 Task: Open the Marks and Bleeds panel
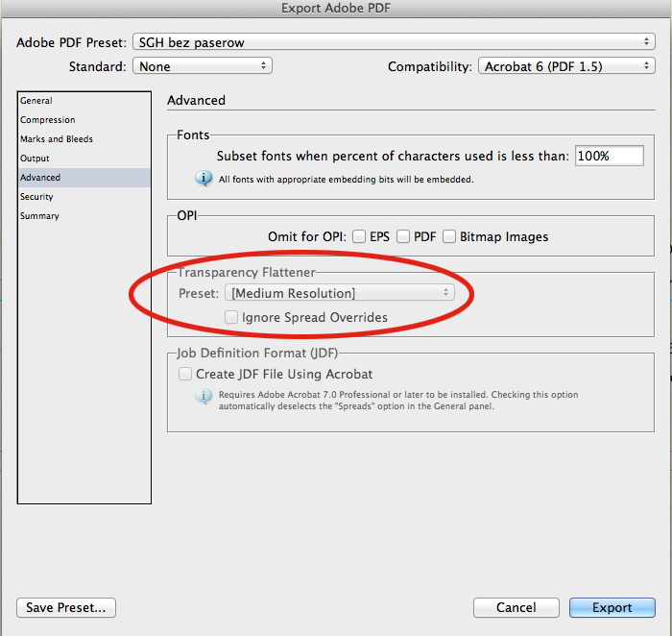[x=84, y=139]
